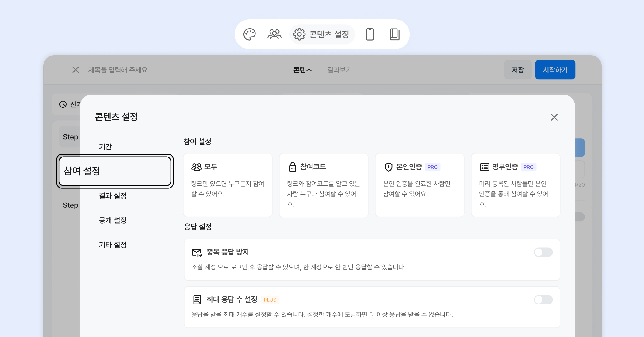Image resolution: width=644 pixels, height=337 pixels.
Task: Open 콘텐츠 설정 gear button
Action: [322, 34]
